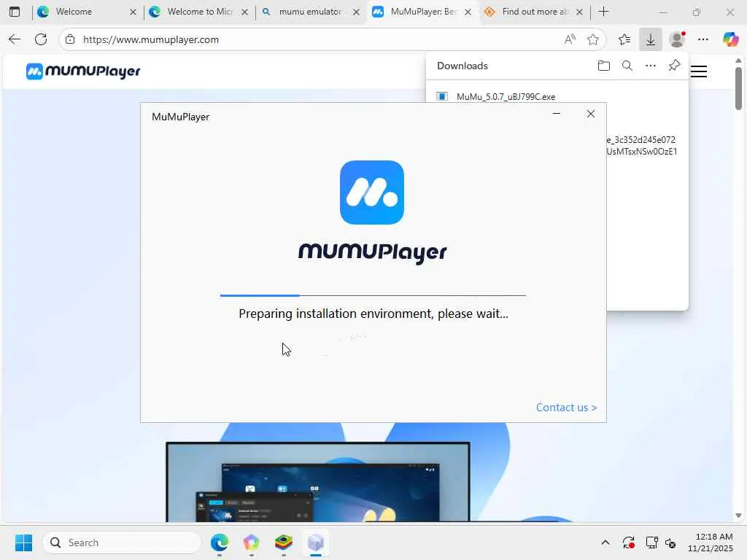Open the display connection tray icon
This screenshot has width=747, height=560.
[x=651, y=542]
